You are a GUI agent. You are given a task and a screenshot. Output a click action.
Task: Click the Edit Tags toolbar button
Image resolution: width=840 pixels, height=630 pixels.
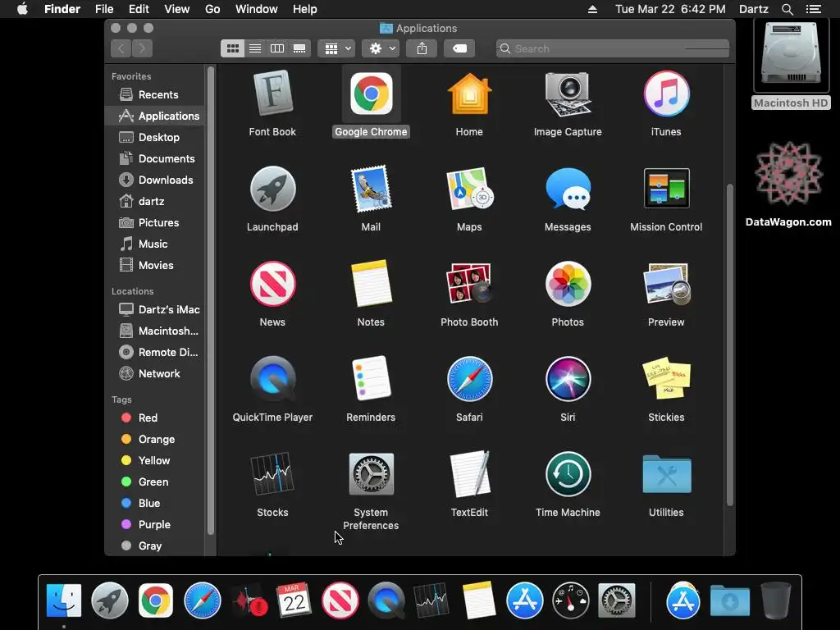pyautogui.click(x=459, y=48)
